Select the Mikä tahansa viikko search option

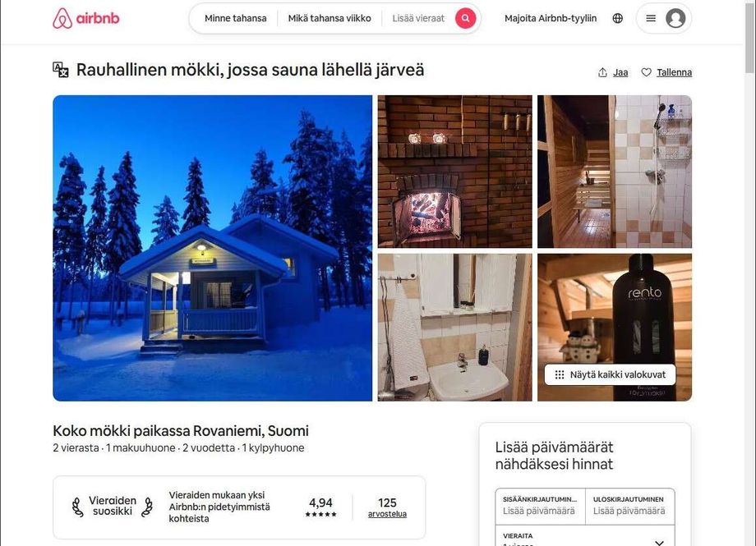pyautogui.click(x=330, y=18)
